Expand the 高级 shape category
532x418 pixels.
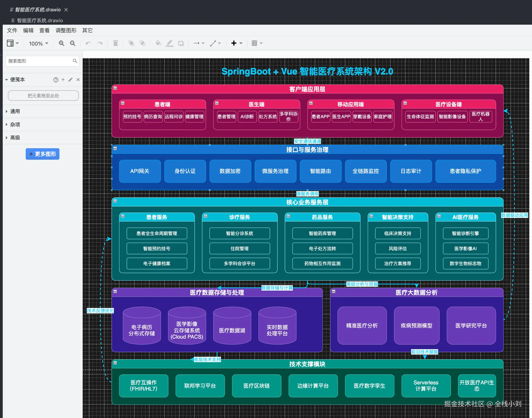click(x=15, y=138)
